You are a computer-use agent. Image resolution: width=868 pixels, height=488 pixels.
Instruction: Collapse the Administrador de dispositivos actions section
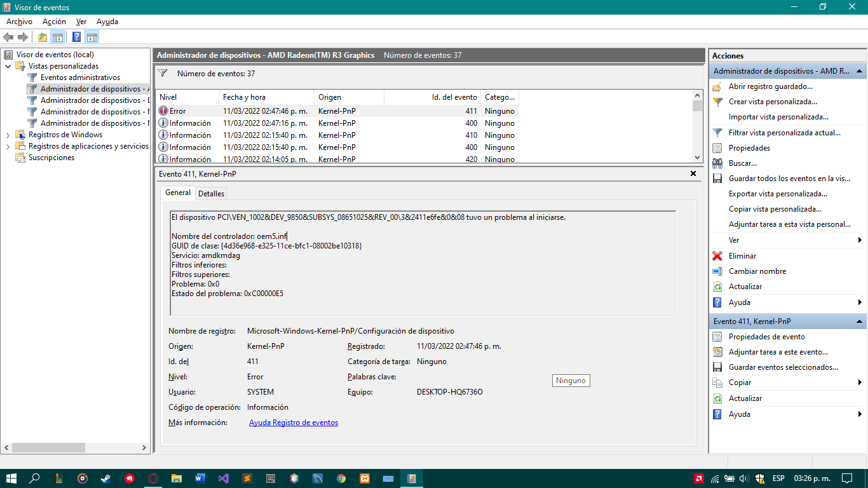pos(859,71)
